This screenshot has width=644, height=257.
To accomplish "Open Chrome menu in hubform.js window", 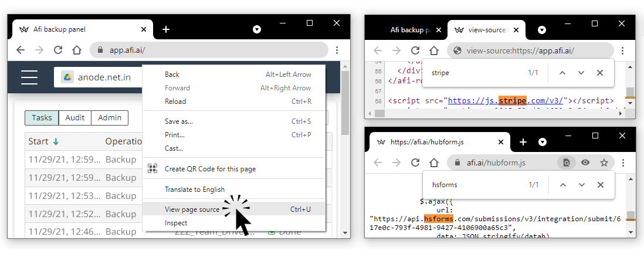I will 623,163.
